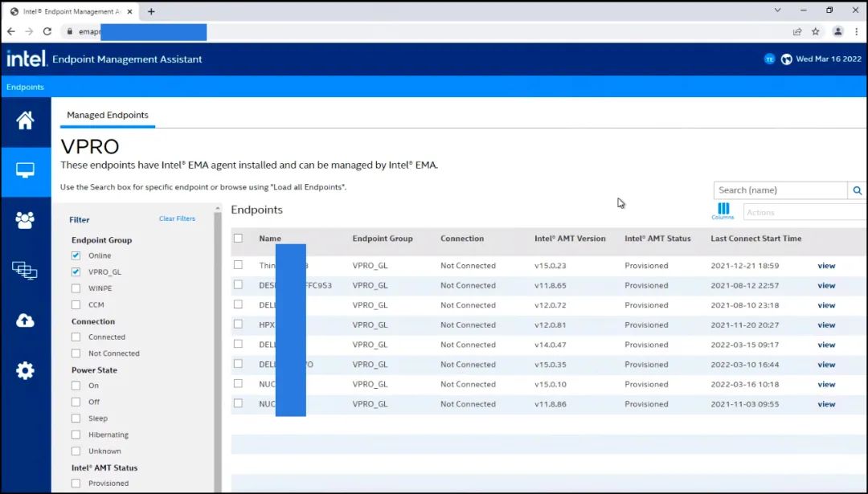Open the Home icon in sidebar
This screenshot has height=494, width=868.
pos(25,121)
